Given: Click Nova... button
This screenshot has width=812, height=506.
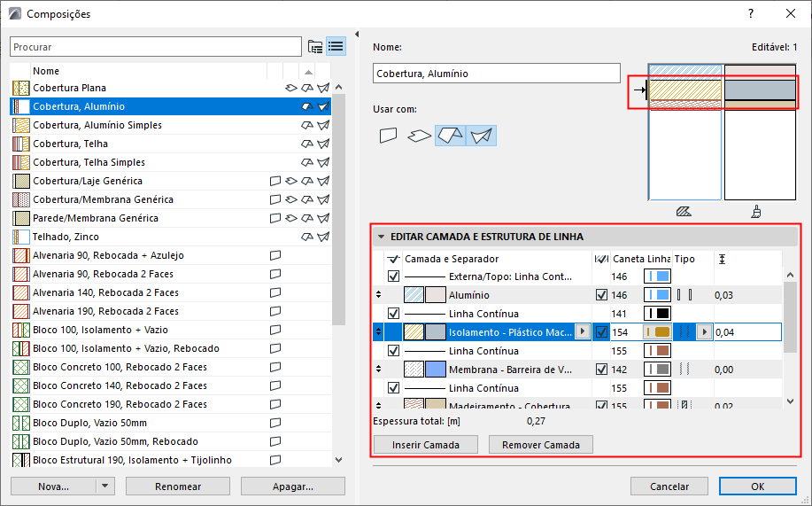Looking at the screenshot, I should coord(53,487).
